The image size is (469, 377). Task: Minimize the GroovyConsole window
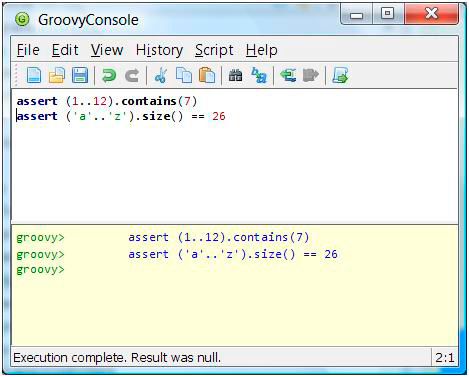pyautogui.click(x=356, y=14)
